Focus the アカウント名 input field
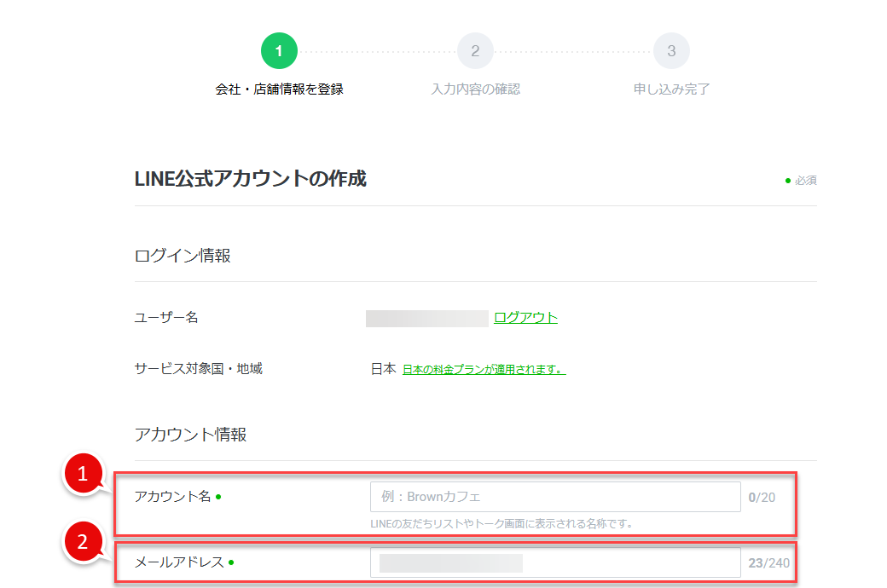Viewport: 887px width, 588px height. pyautogui.click(x=554, y=497)
